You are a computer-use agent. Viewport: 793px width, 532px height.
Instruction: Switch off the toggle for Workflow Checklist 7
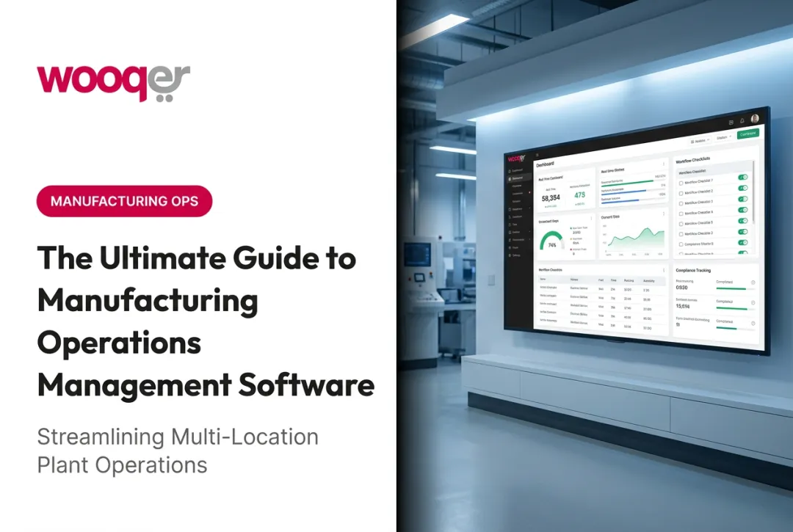pos(743,178)
